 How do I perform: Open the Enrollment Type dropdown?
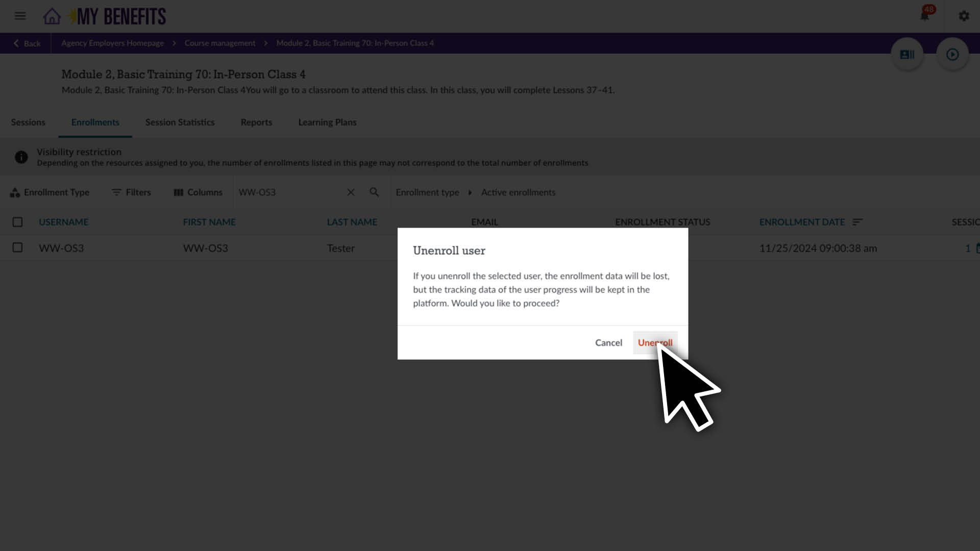[50, 192]
